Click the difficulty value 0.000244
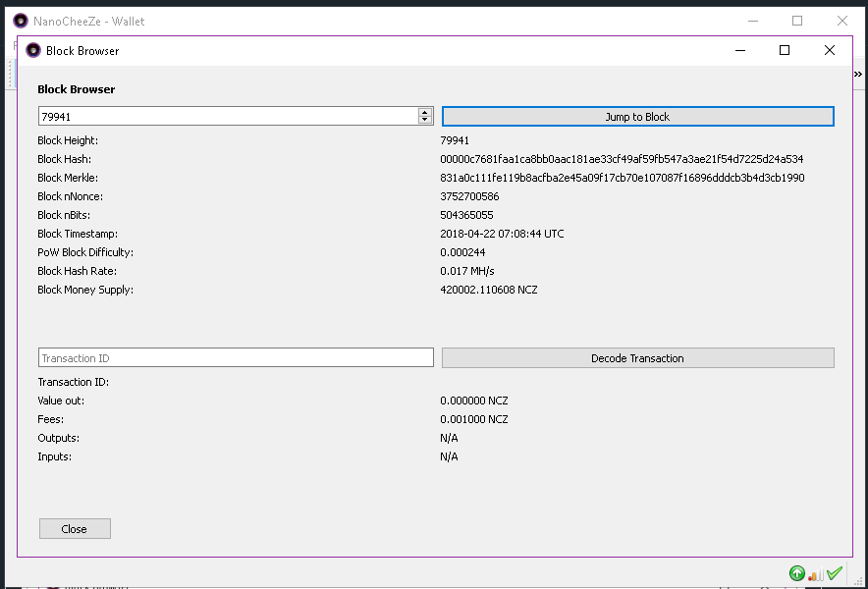This screenshot has width=868, height=589. point(462,252)
